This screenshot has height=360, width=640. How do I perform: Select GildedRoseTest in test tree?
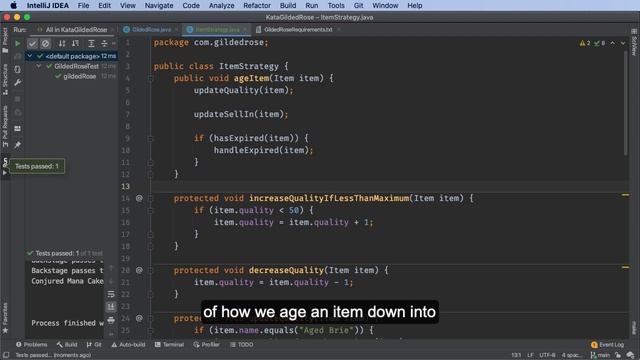76,66
